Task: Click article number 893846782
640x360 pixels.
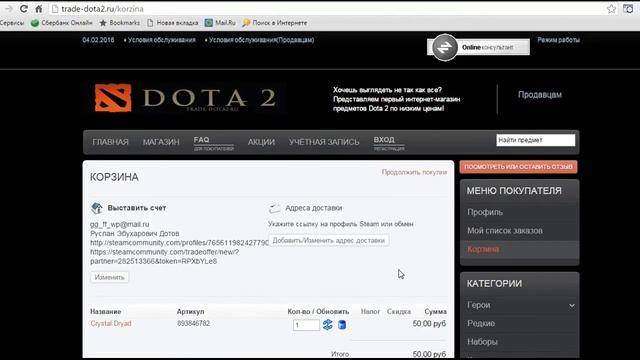Action: click(193, 323)
